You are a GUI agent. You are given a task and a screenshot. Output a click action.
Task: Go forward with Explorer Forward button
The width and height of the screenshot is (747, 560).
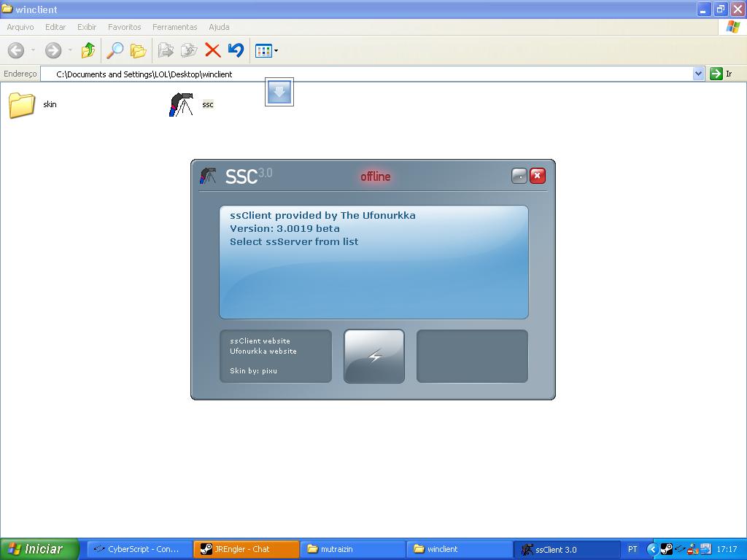click(x=53, y=50)
